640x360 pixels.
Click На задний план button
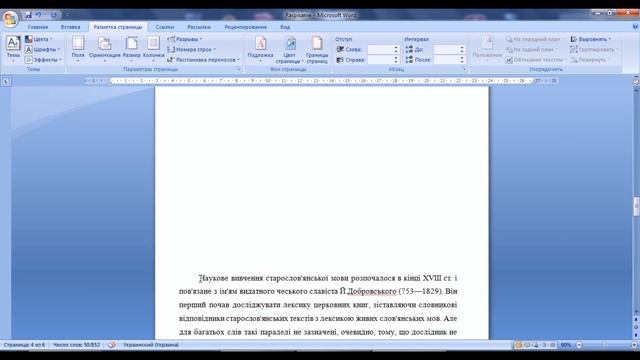[532, 49]
